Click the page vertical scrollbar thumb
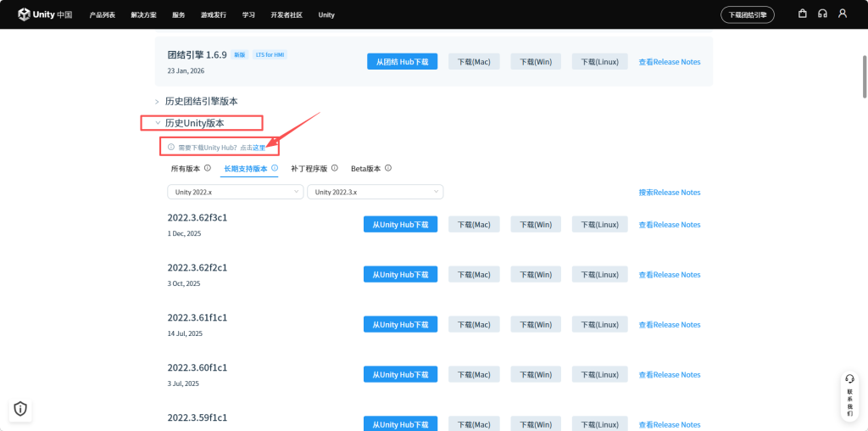 865,76
